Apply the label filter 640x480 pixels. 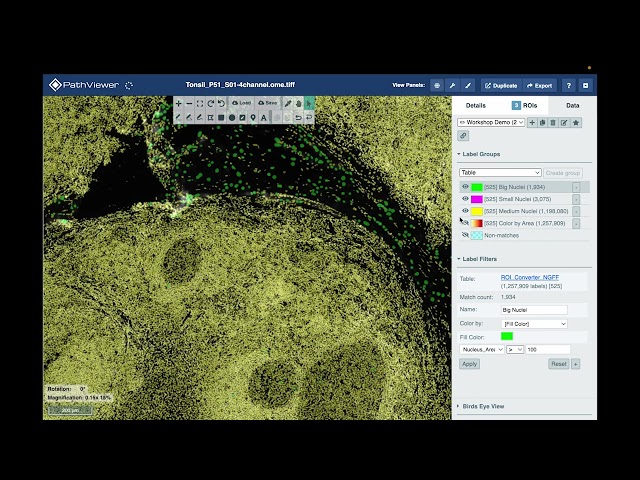click(x=469, y=364)
